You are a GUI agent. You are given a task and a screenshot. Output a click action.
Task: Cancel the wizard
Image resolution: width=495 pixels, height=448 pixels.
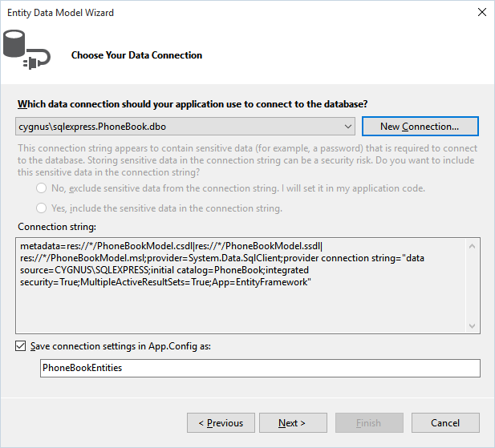point(445,423)
